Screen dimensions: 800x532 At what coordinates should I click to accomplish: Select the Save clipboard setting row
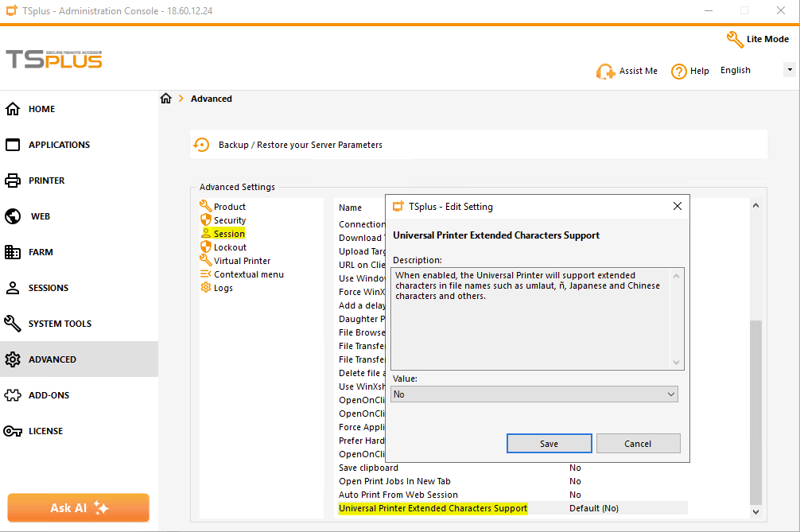pos(512,468)
